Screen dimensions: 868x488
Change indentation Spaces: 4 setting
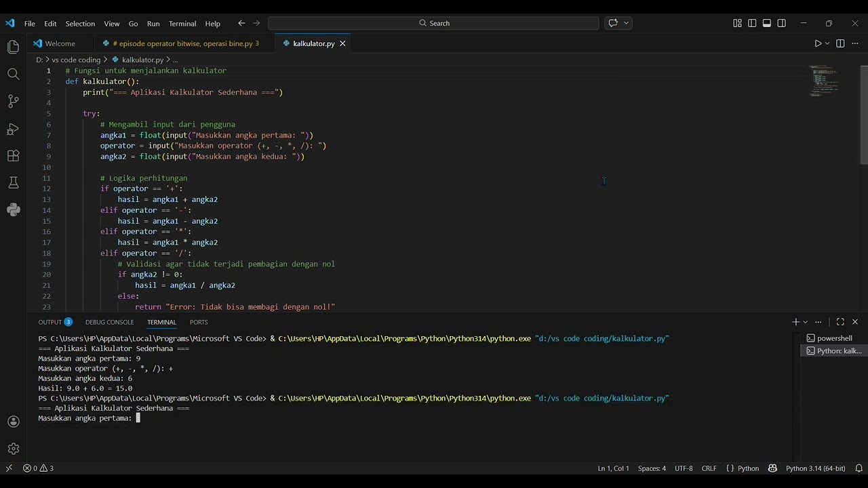click(652, 468)
